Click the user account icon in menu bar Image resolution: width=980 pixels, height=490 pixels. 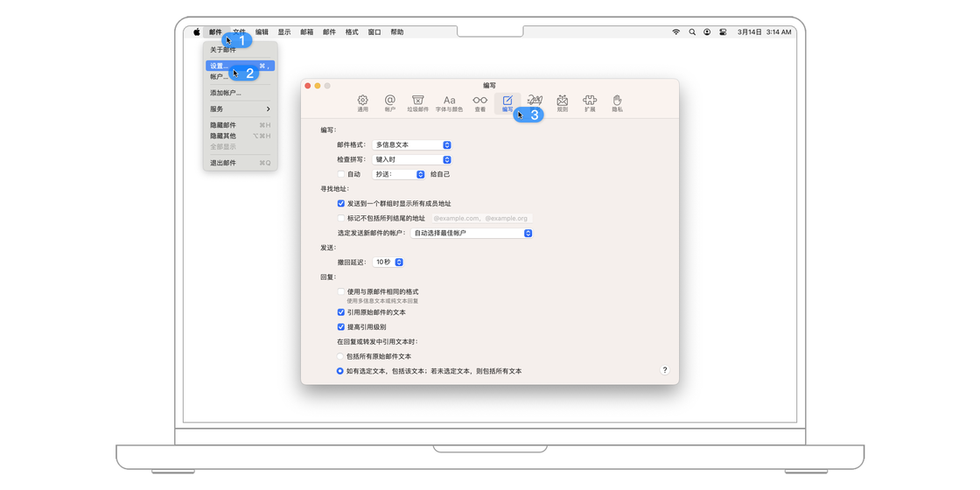tap(707, 31)
